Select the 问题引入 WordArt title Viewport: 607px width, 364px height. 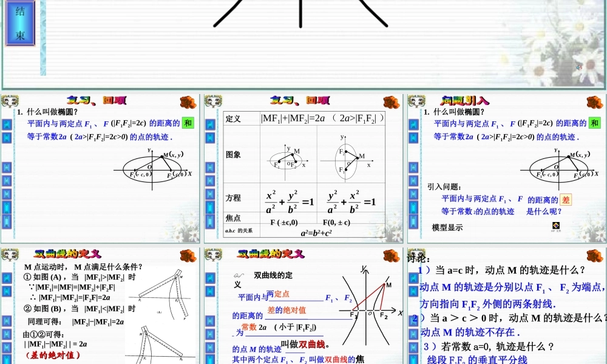click(464, 101)
